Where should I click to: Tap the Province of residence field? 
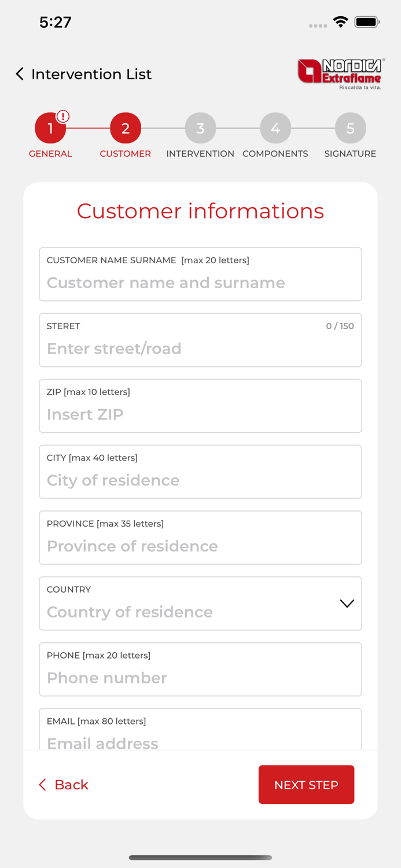click(200, 546)
